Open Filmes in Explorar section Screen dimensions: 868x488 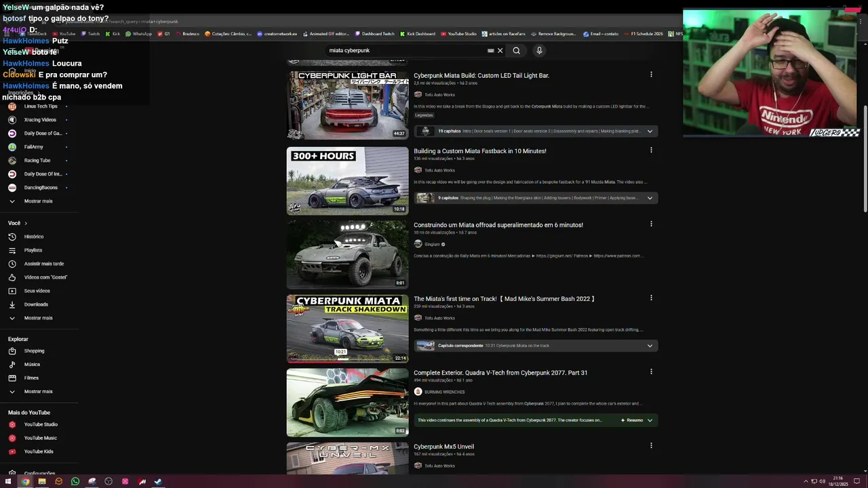coord(31,378)
